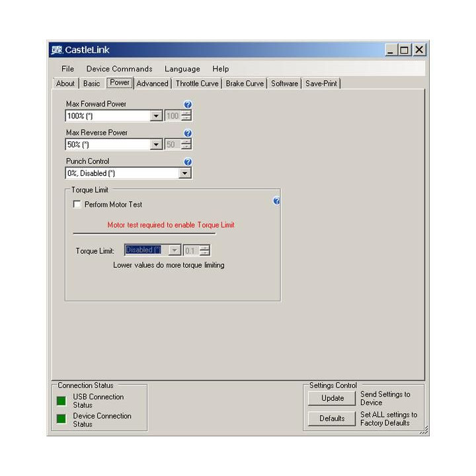The width and height of the screenshot is (476, 476).
Task: Select the Power tab
Action: pos(120,83)
